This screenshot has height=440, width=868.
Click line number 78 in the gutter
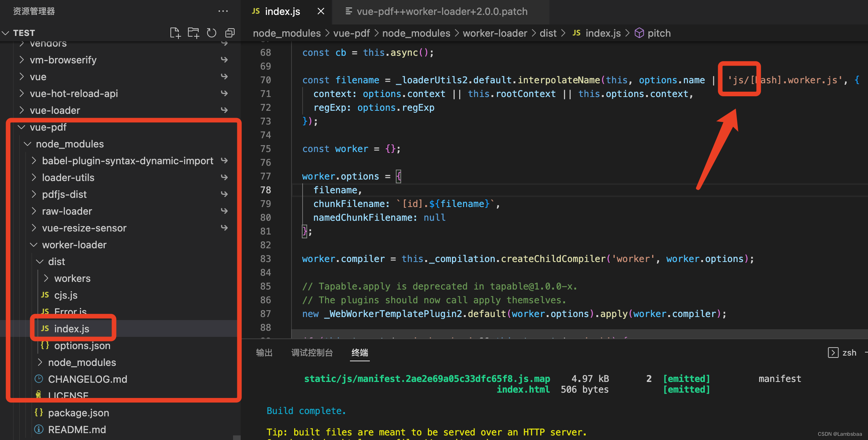(266, 190)
